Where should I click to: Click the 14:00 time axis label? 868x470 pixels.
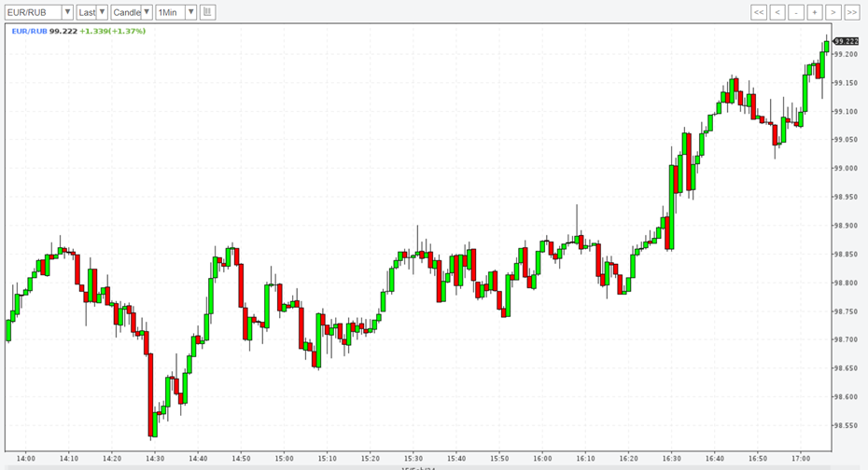[x=26, y=459]
